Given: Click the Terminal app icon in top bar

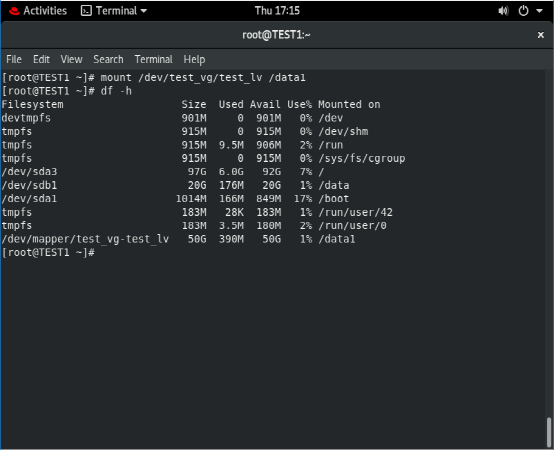Looking at the screenshot, I should click(86, 11).
